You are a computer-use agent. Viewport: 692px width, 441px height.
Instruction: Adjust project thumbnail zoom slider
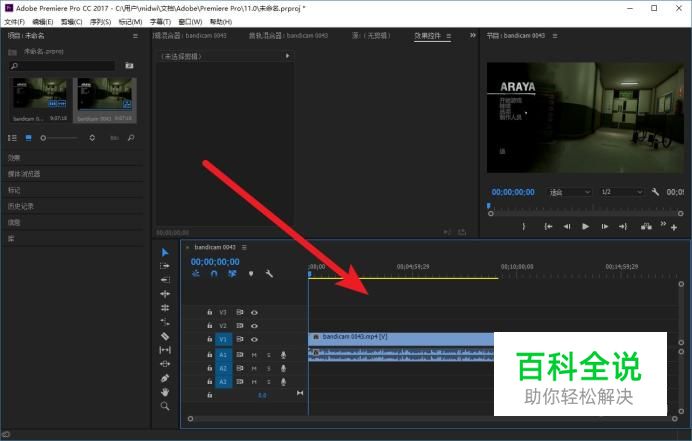pos(60,138)
